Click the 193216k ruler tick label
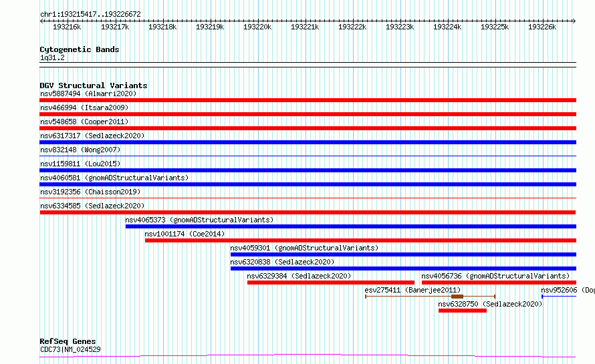Viewport: 595px width, 364px height. [x=67, y=27]
